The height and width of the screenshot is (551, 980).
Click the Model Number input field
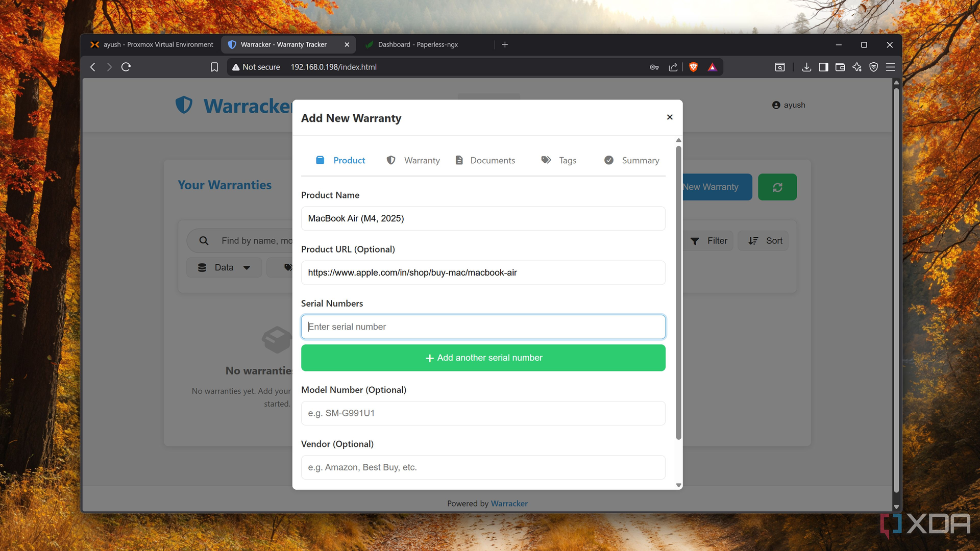pos(483,413)
